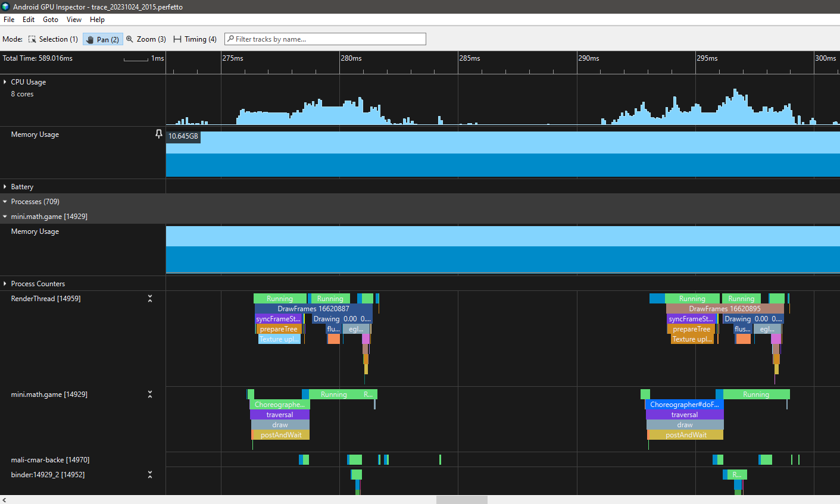This screenshot has height=504, width=840.
Task: Activate Pan (2) mode
Action: (x=103, y=39)
